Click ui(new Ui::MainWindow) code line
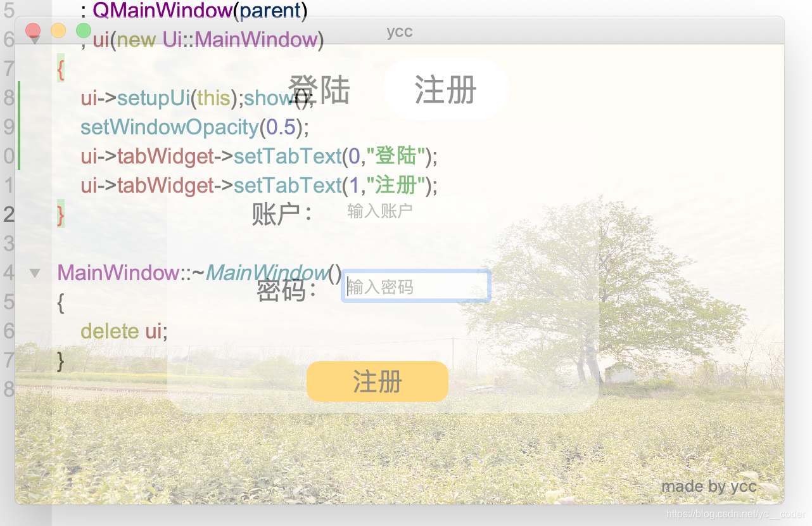 pos(202,40)
